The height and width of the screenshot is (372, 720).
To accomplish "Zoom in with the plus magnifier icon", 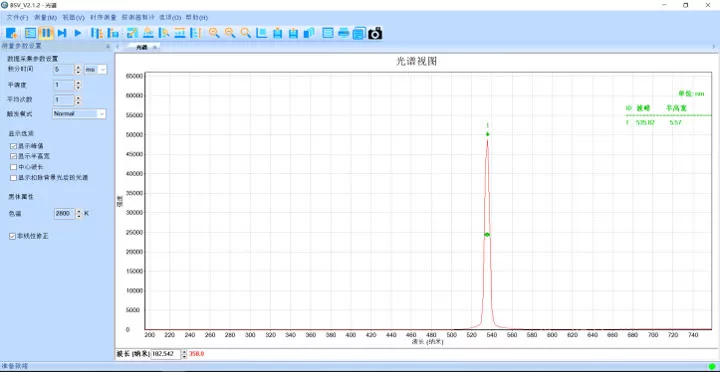I will pyautogui.click(x=214, y=33).
